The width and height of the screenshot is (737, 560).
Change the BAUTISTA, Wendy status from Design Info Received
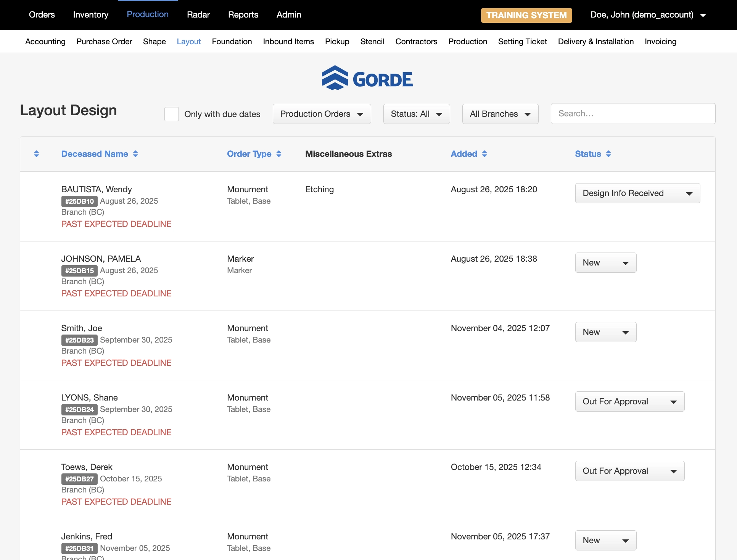click(x=637, y=193)
